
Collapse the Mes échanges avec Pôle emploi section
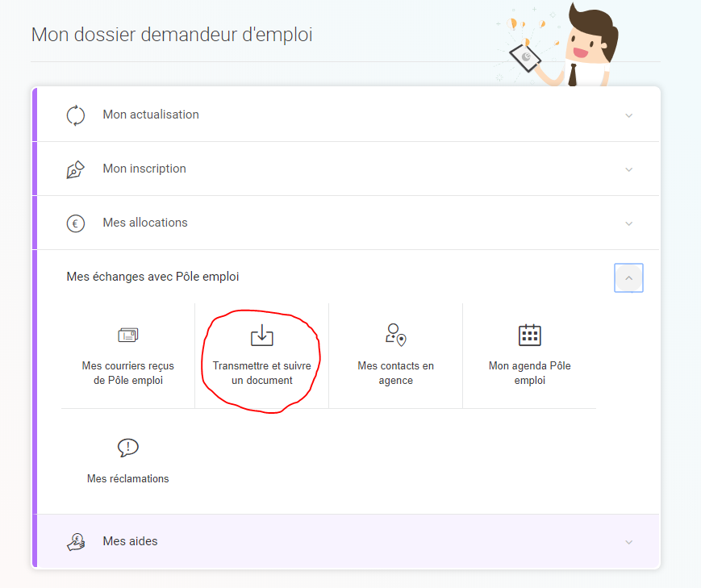click(x=628, y=277)
